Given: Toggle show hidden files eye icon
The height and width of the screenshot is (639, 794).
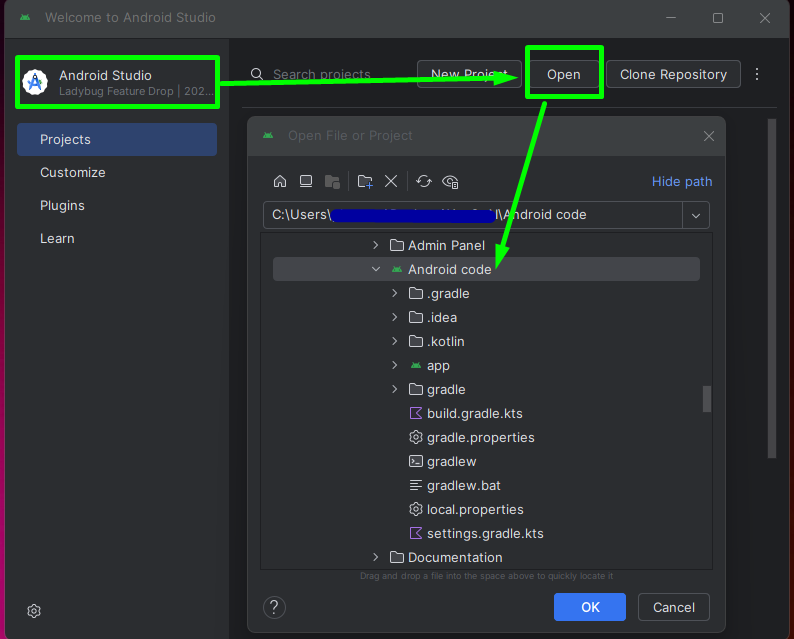Looking at the screenshot, I should coord(450,181).
